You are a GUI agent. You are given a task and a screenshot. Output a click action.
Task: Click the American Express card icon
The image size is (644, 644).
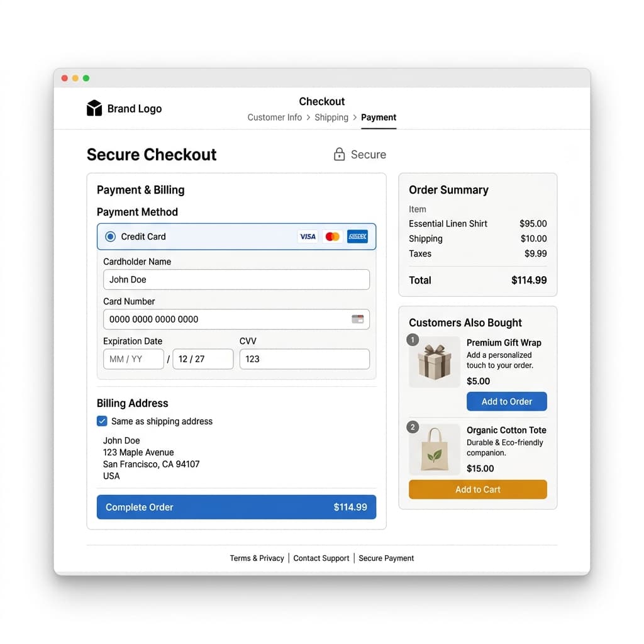[357, 236]
